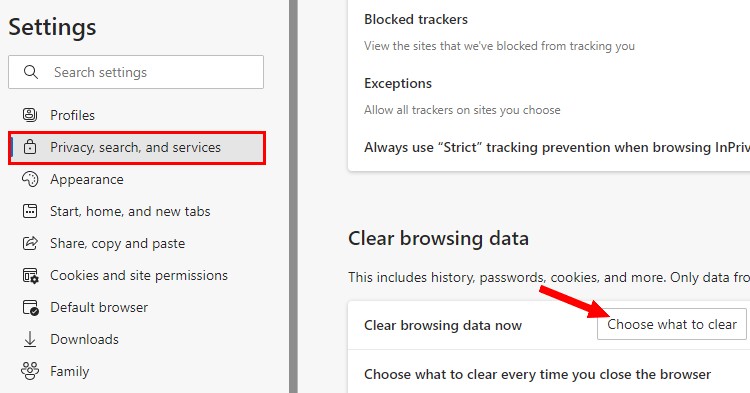Image resolution: width=750 pixels, height=393 pixels.
Task: Click the Downloads arrow icon
Action: click(x=30, y=339)
